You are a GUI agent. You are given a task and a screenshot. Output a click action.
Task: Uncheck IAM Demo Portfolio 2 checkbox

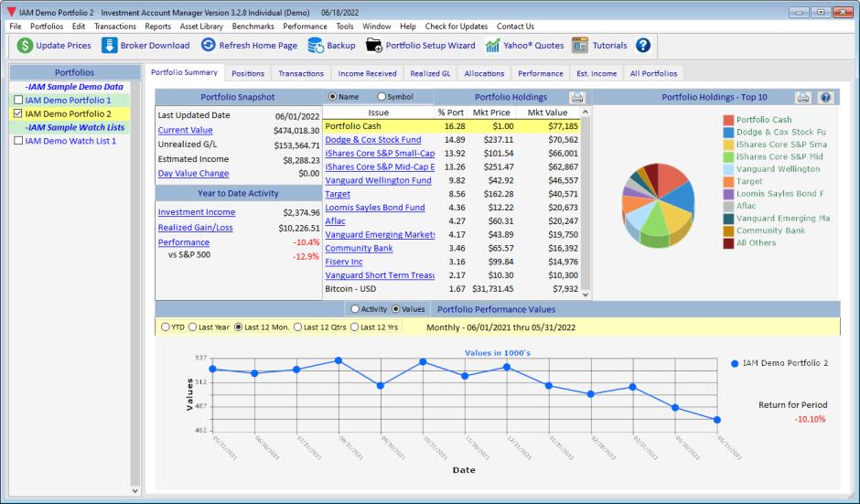tap(18, 113)
